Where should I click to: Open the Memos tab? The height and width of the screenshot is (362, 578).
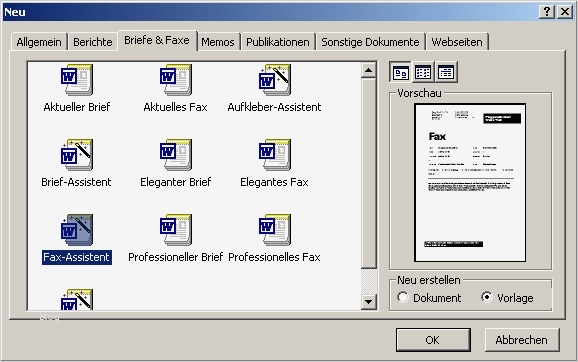(x=218, y=42)
